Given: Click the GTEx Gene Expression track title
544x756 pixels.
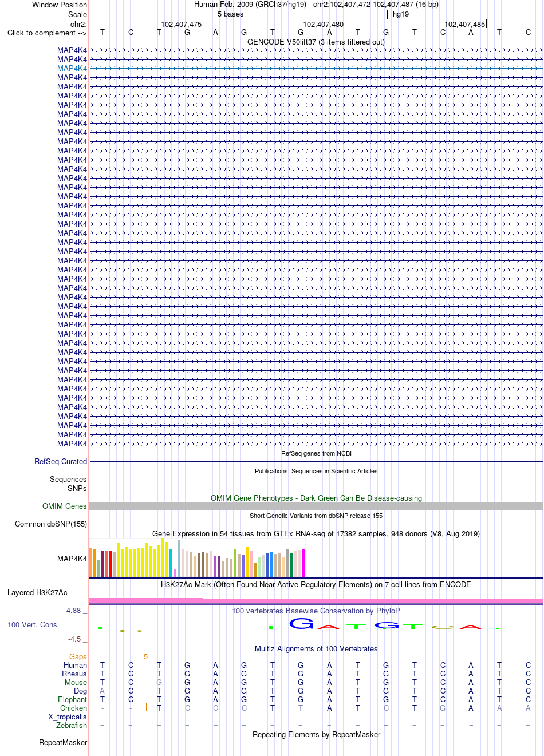Looking at the screenshot, I should click(x=316, y=533).
